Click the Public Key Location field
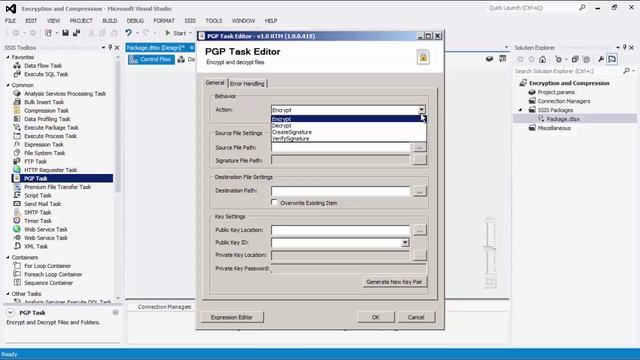 coord(340,230)
